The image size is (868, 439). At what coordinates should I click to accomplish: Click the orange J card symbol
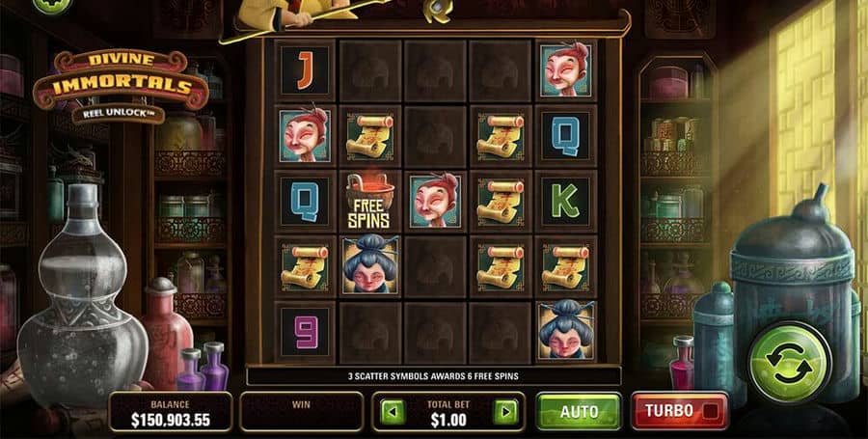[305, 70]
